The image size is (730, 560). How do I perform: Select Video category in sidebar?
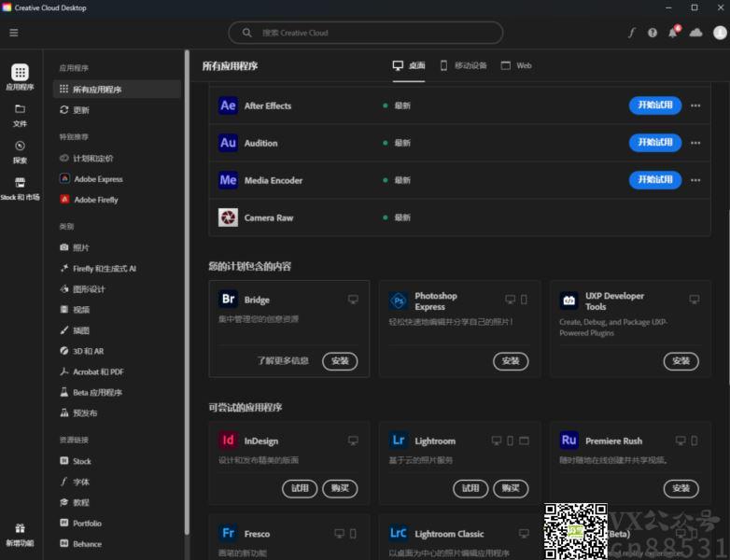[x=75, y=310]
